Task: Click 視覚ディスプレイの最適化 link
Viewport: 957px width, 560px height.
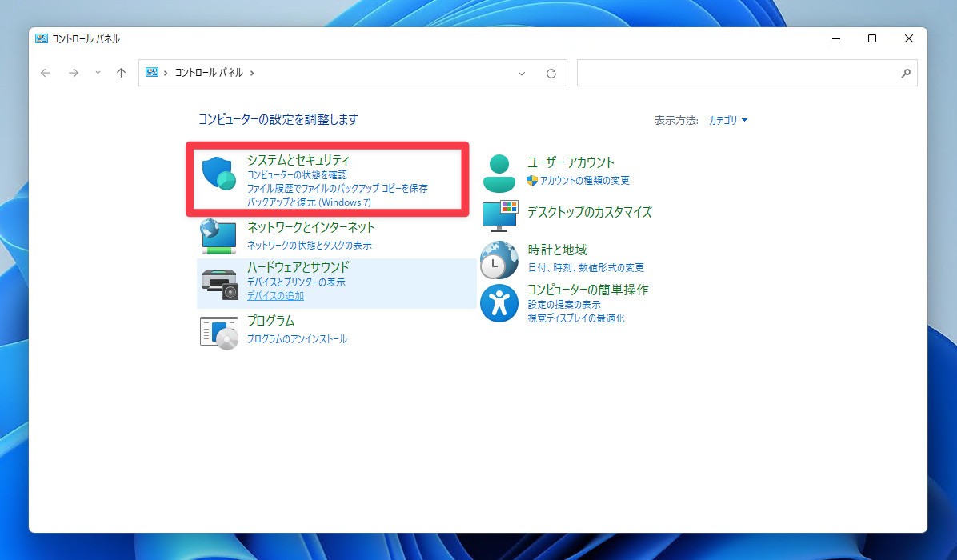Action: 575,318
